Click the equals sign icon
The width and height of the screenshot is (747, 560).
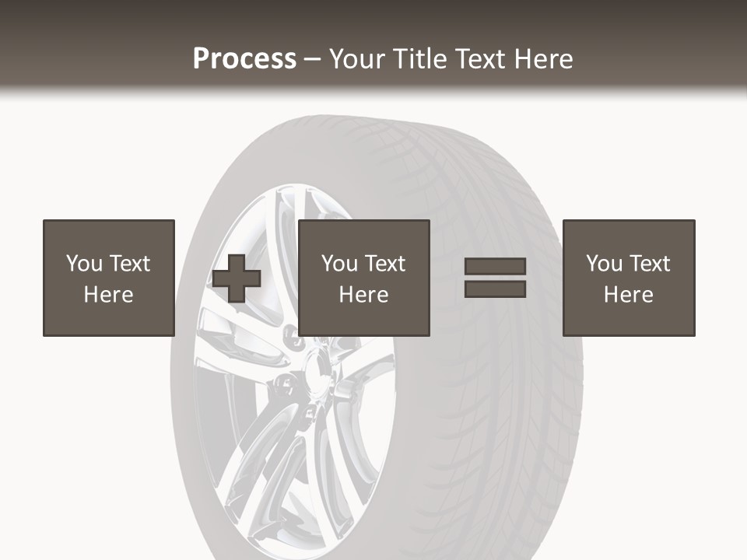[x=495, y=278]
